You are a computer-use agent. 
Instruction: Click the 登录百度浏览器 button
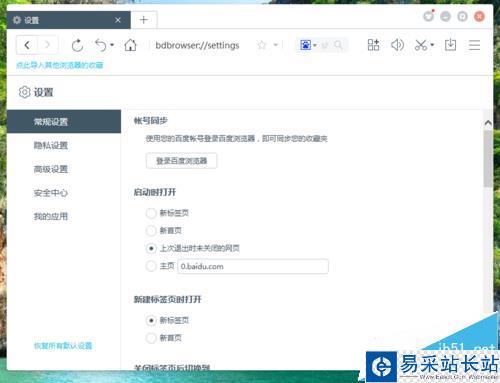pos(181,161)
